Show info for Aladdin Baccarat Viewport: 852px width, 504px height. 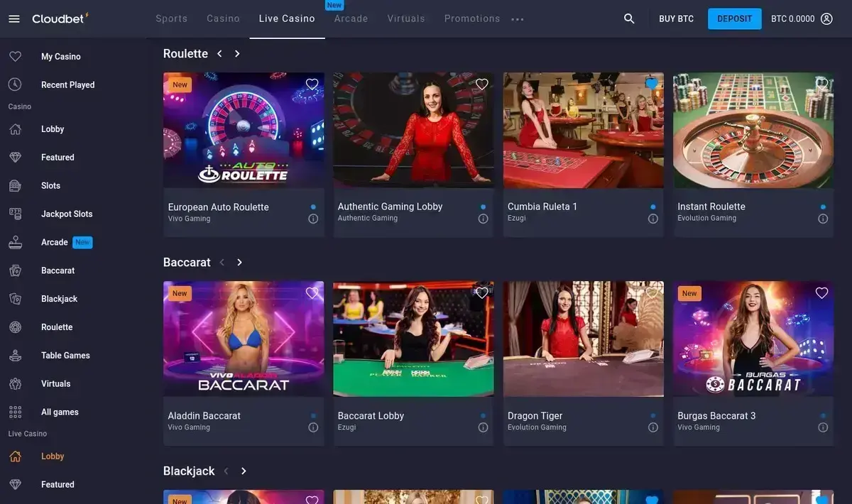[313, 427]
